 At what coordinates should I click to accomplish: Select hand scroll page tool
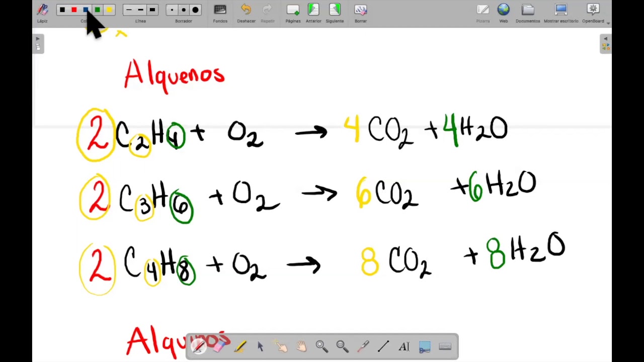(301, 346)
